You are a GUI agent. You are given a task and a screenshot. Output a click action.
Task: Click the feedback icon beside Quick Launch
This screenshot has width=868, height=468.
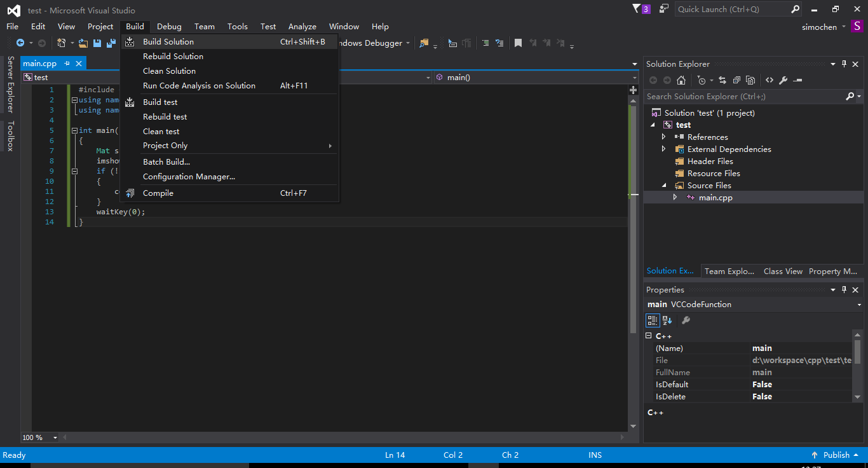click(x=664, y=9)
